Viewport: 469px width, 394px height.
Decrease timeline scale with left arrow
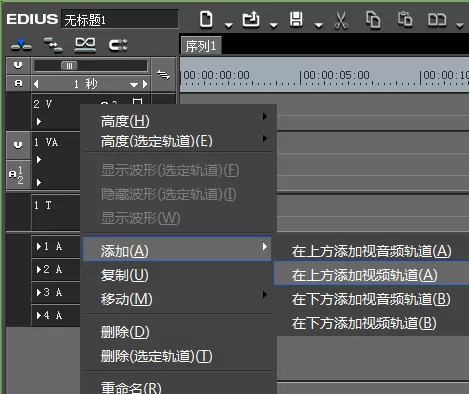click(36, 84)
